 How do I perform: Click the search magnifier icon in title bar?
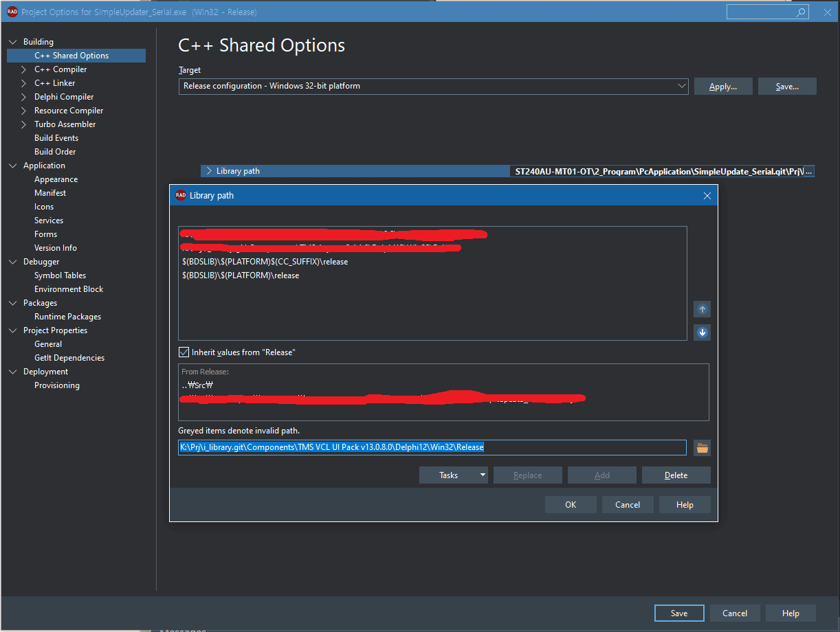(x=800, y=12)
